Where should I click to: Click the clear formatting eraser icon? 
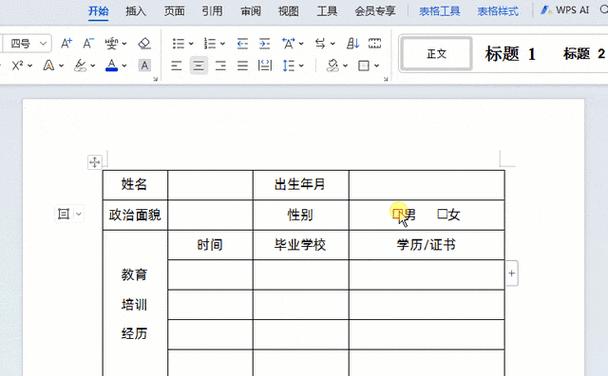144,43
